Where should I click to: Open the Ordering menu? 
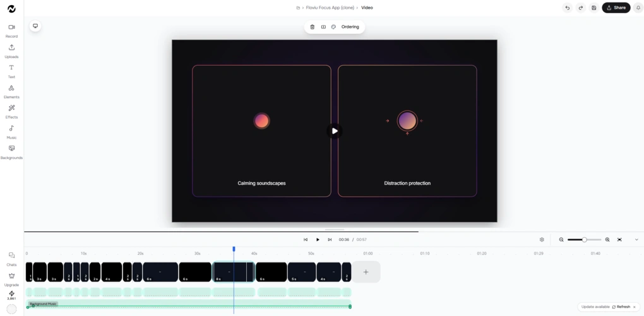click(350, 26)
